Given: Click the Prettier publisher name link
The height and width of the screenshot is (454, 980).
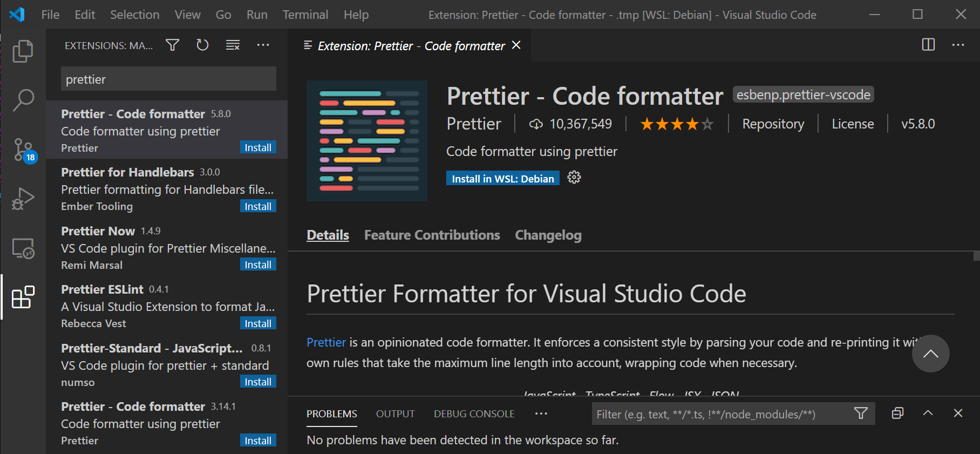Looking at the screenshot, I should 474,124.
